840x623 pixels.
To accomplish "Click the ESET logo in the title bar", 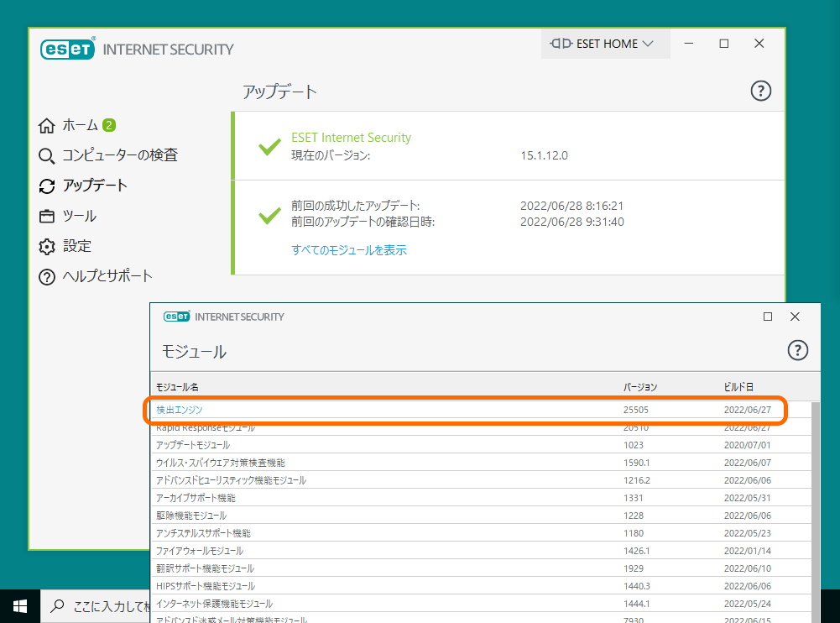I will (x=67, y=49).
